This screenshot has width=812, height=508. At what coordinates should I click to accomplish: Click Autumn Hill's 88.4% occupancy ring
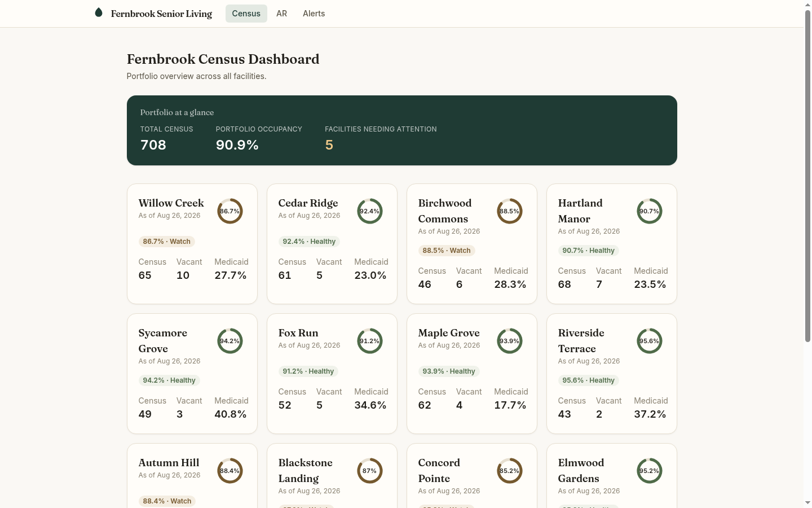(x=230, y=471)
